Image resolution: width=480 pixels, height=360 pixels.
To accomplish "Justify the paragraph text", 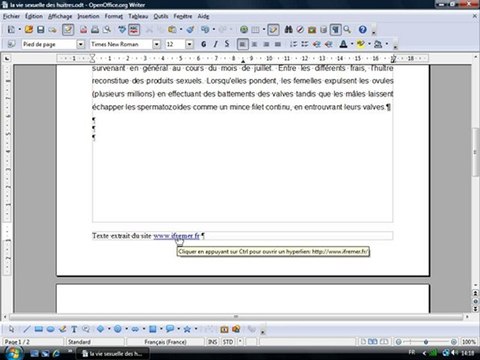I will click(278, 44).
